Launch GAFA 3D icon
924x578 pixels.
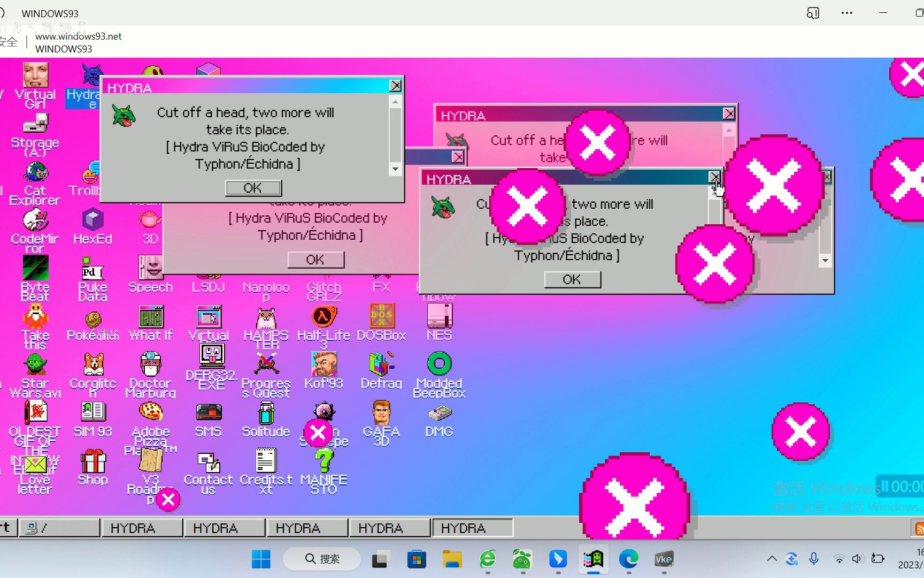pos(382,423)
